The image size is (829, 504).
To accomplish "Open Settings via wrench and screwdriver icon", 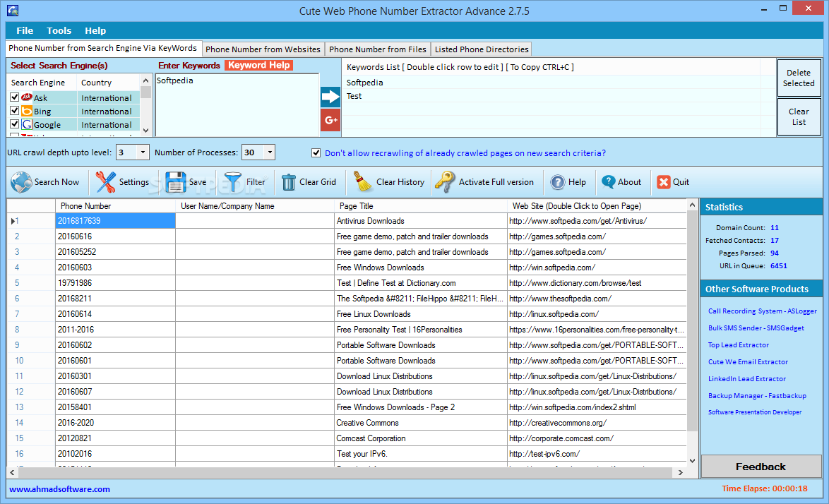I will [x=105, y=182].
